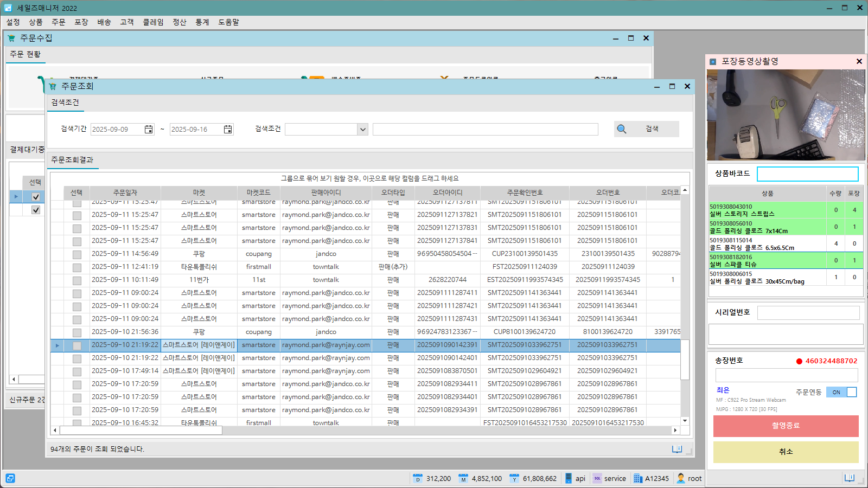Click the monthly sales total icon
Viewport: 868px width, 488px height.
click(463, 478)
